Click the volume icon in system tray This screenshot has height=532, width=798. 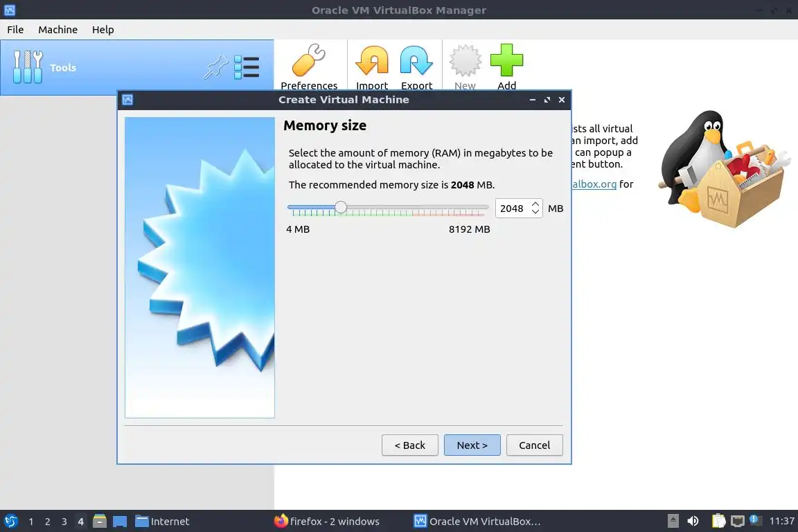pyautogui.click(x=693, y=521)
